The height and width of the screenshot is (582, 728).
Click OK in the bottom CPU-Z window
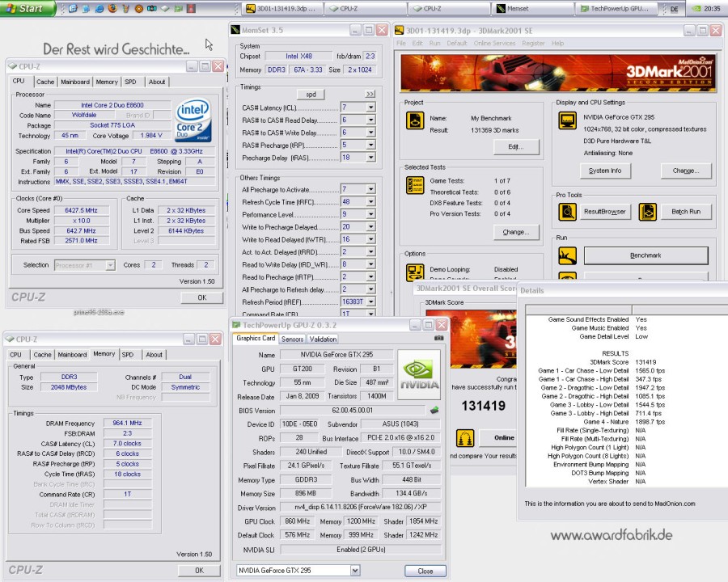(199, 571)
